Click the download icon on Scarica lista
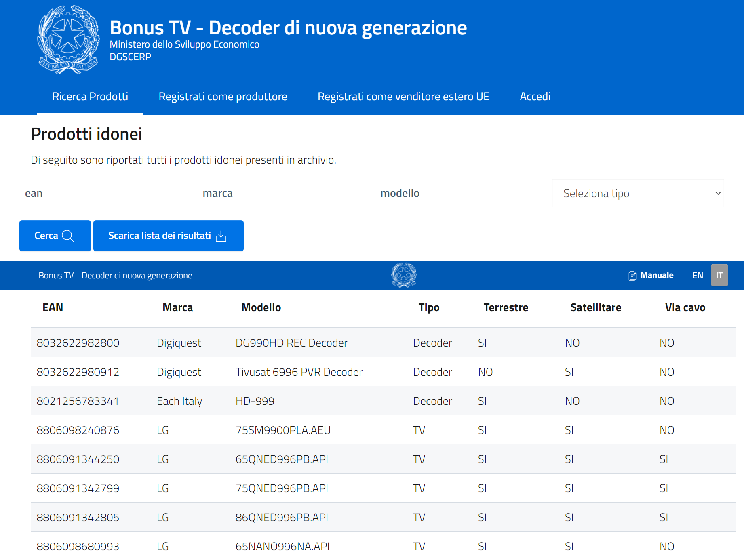Viewport: 744px width, 560px height. pyautogui.click(x=221, y=236)
